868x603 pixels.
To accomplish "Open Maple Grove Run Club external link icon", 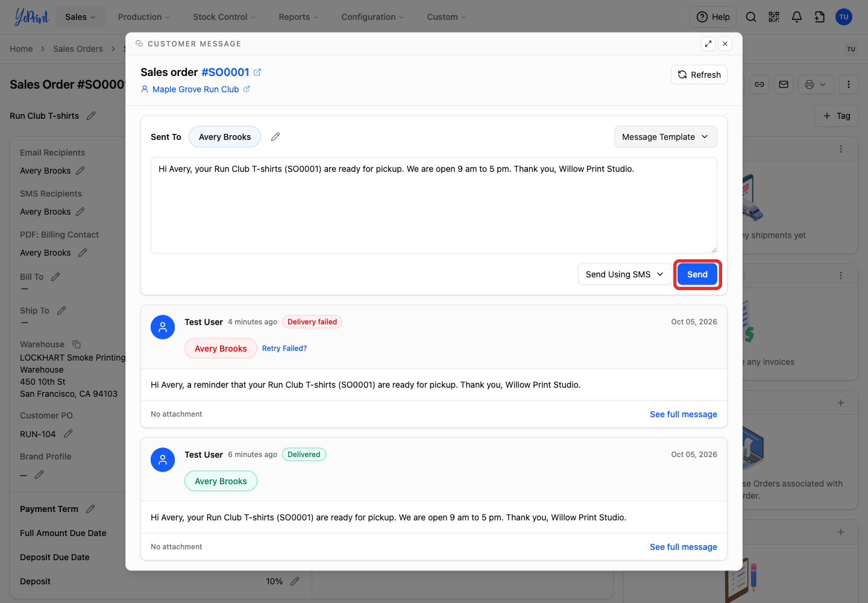I will pyautogui.click(x=247, y=89).
